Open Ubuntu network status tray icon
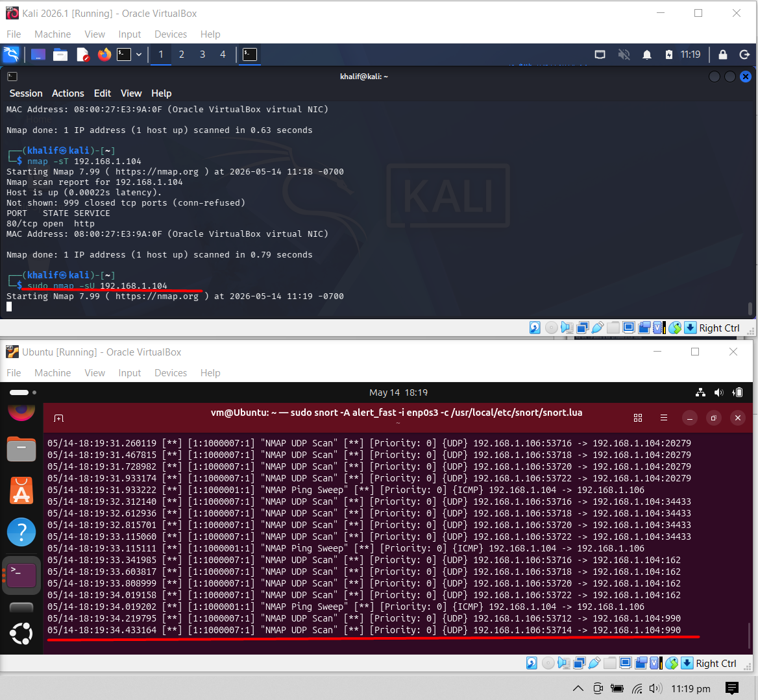The height and width of the screenshot is (700, 758). click(700, 392)
